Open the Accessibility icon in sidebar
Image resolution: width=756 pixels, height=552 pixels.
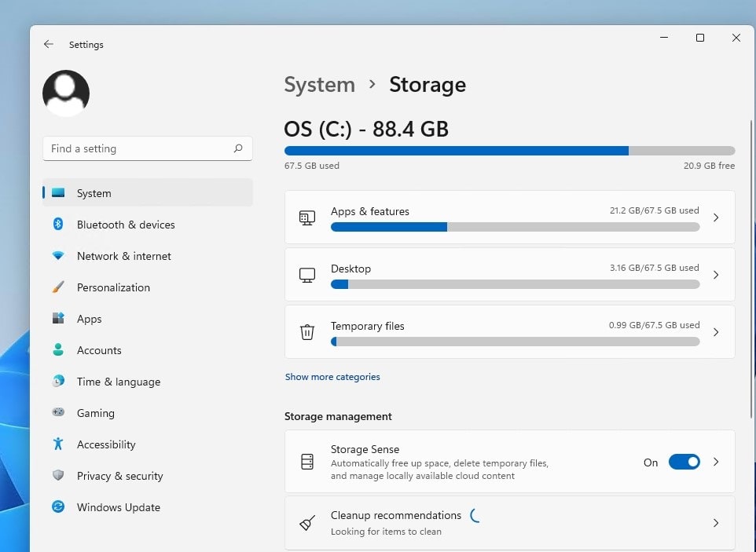58,444
